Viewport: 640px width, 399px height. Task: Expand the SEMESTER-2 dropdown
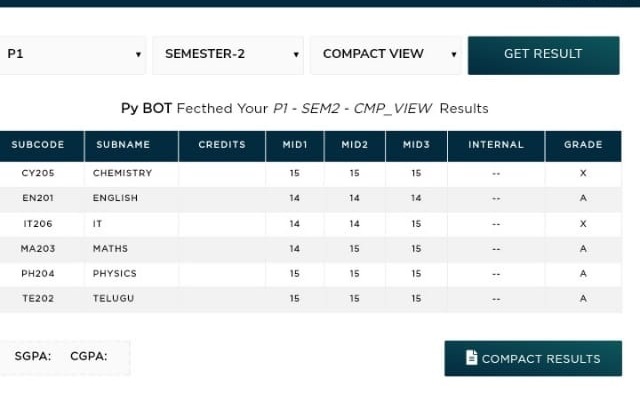pyautogui.click(x=228, y=55)
